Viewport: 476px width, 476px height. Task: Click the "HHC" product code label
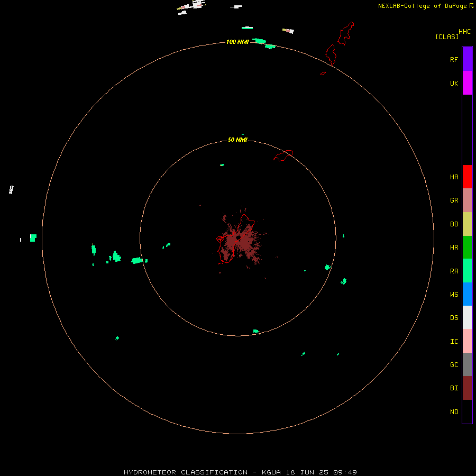[464, 32]
